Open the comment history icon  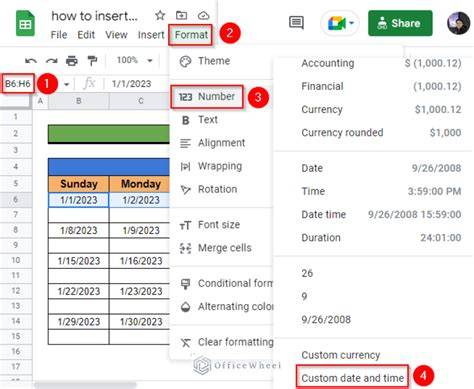pyautogui.click(x=296, y=23)
